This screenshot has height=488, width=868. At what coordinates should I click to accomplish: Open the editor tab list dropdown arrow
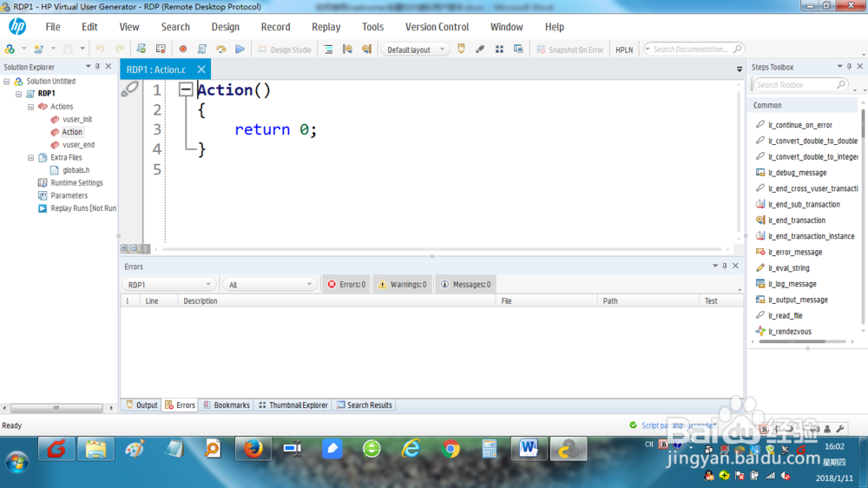click(x=740, y=69)
